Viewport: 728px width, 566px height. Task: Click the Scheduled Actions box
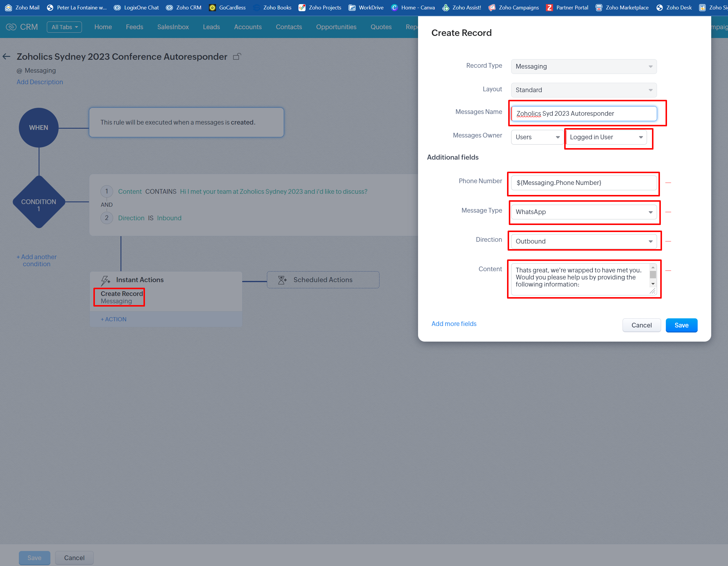tap(323, 280)
